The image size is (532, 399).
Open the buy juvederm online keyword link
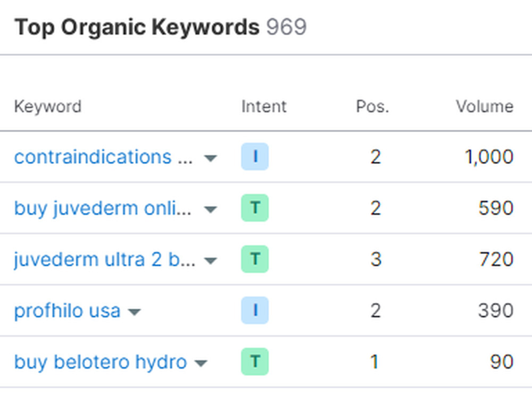103,208
